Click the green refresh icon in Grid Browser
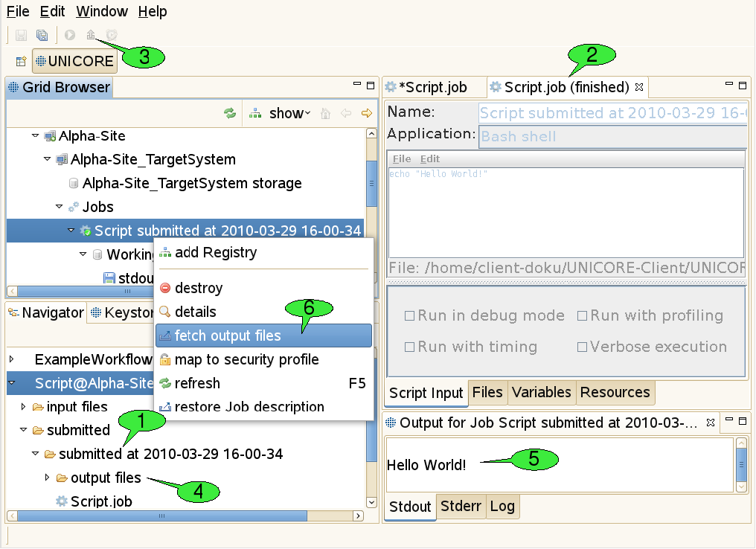This screenshot has height=549, width=756. pos(230,113)
